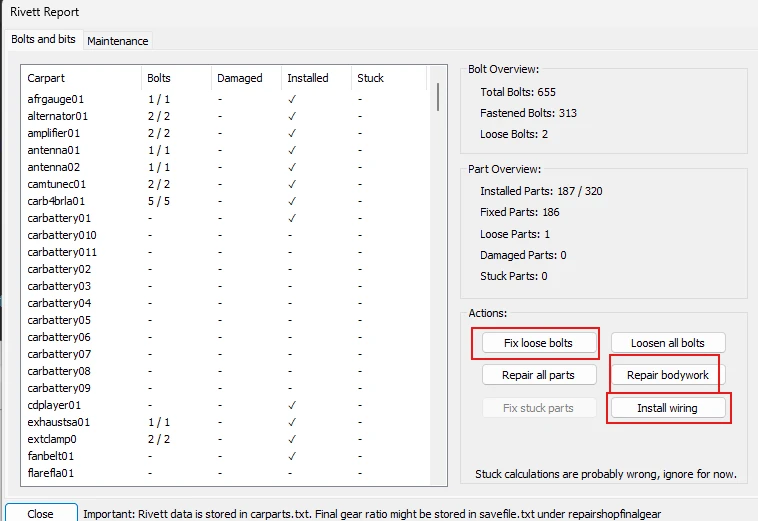Click the Repair bodywork button
758x521 pixels.
pos(667,375)
